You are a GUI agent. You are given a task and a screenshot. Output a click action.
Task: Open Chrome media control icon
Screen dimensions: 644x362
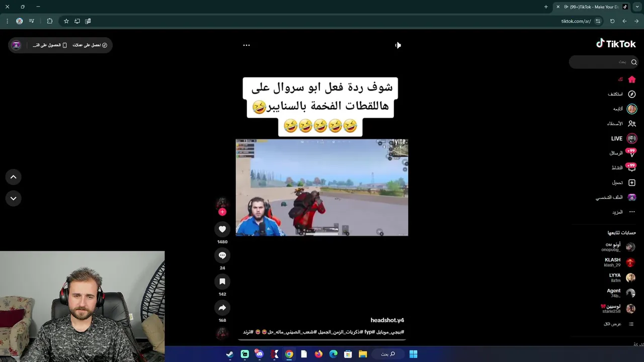click(x=32, y=21)
